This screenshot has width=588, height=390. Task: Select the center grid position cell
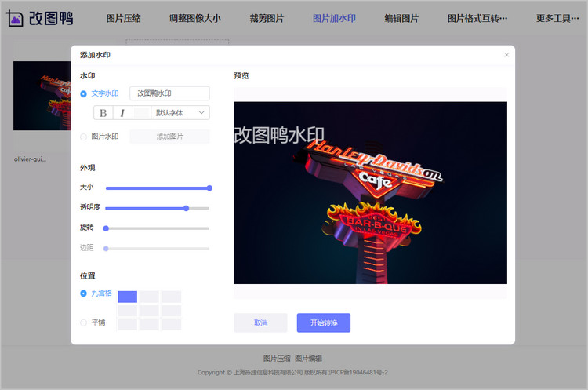click(x=149, y=311)
